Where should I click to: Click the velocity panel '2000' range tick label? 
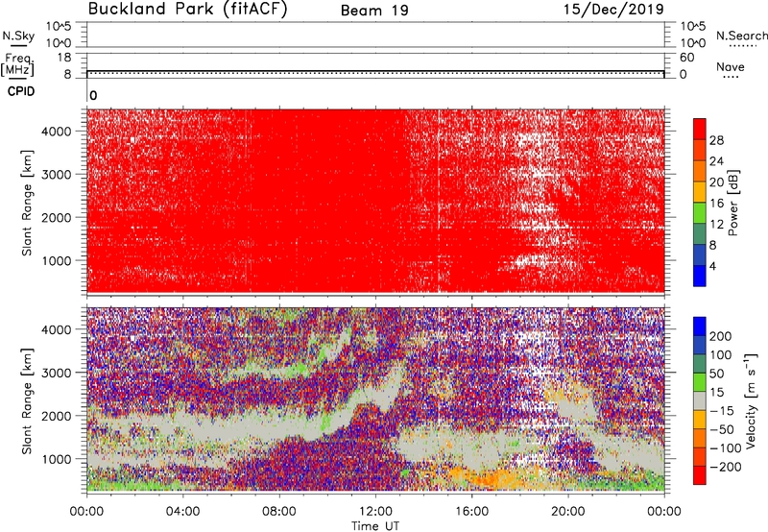click(x=57, y=416)
